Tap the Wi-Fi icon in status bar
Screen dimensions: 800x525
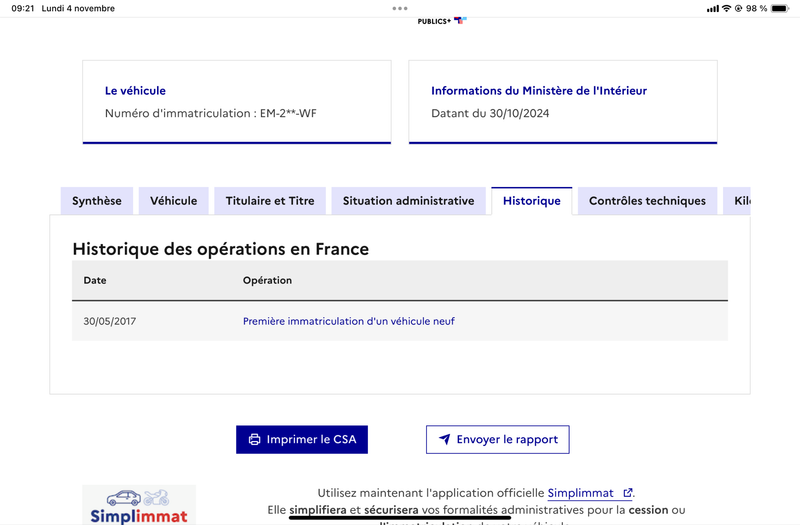tap(726, 8)
